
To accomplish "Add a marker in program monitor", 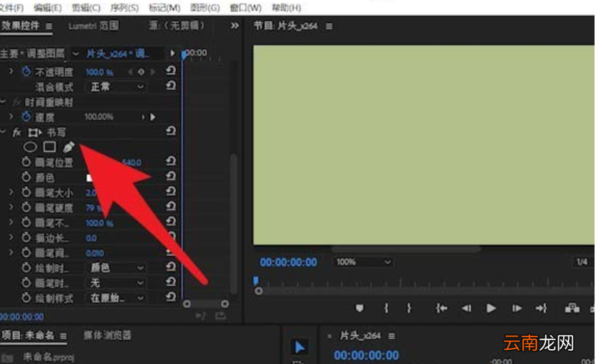I will click(x=359, y=308).
